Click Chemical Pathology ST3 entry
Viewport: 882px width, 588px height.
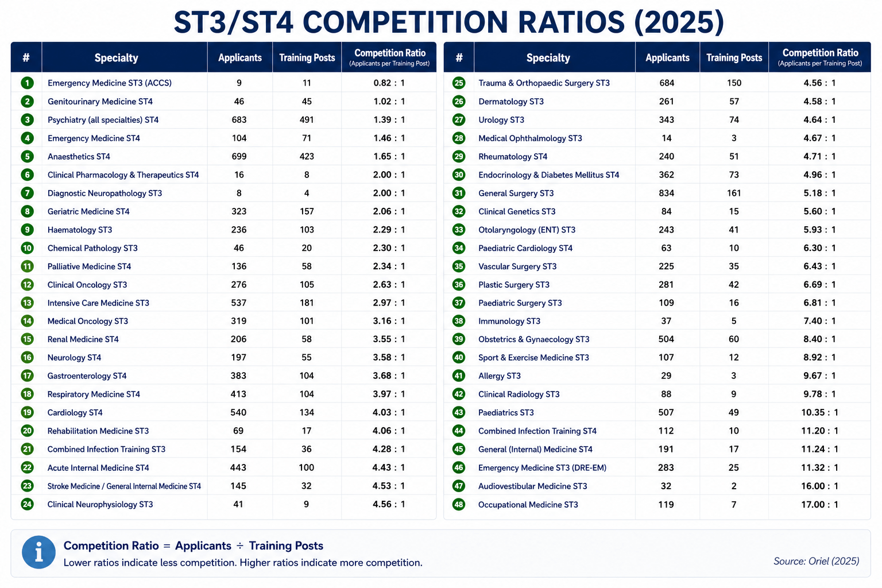pos(92,249)
